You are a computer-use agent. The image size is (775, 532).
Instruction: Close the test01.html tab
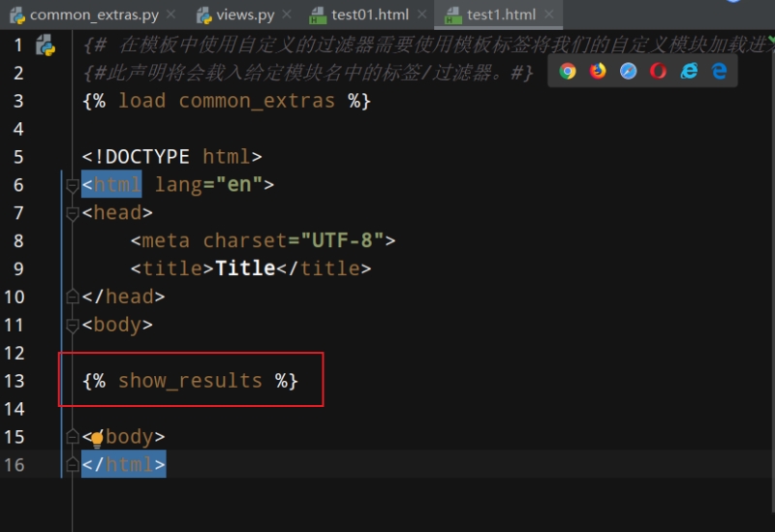421,15
